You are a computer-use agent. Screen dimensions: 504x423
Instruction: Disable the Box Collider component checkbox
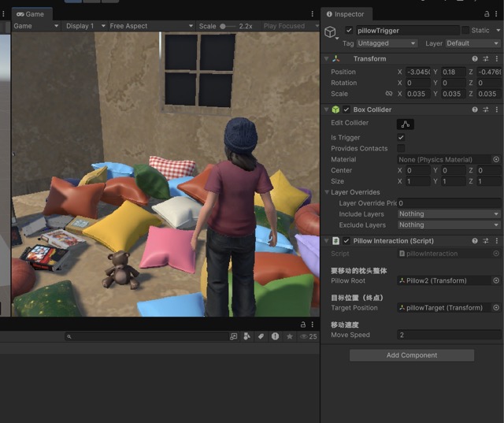346,109
